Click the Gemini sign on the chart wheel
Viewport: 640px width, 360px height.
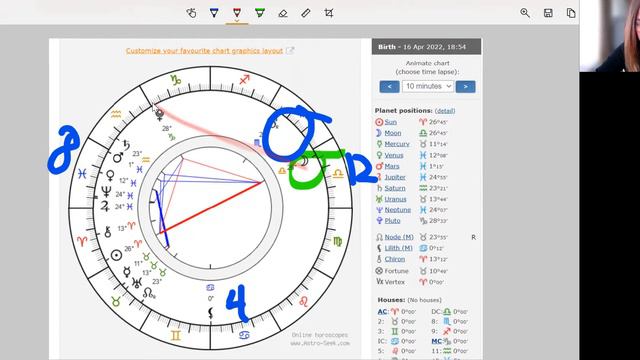point(176,336)
